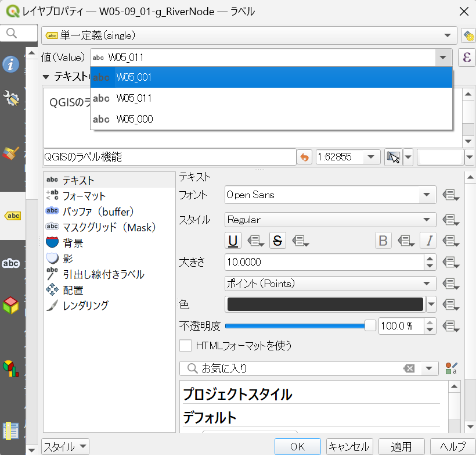
Task: Select the Mask settings section
Action: coord(109,227)
